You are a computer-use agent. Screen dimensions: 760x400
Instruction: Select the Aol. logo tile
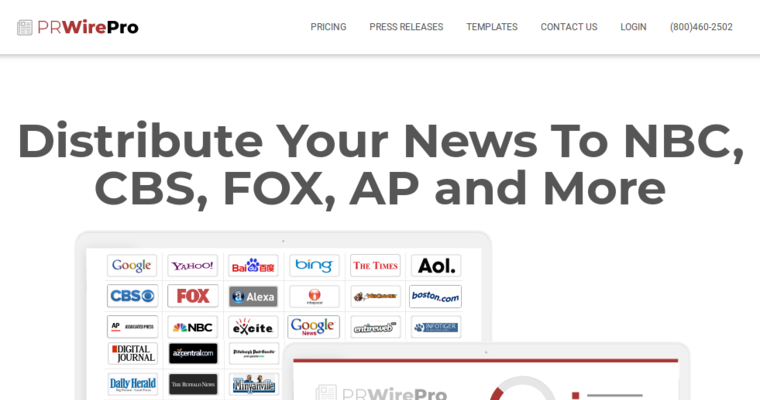click(436, 266)
